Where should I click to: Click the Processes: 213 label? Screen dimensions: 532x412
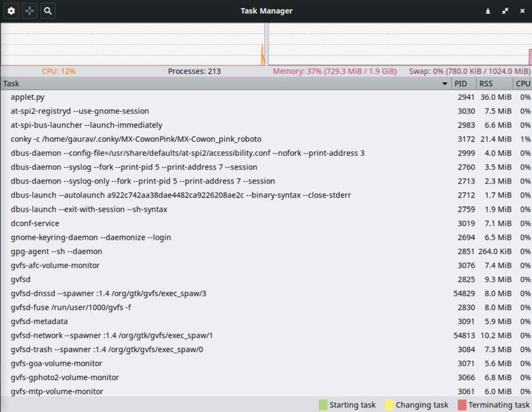194,72
